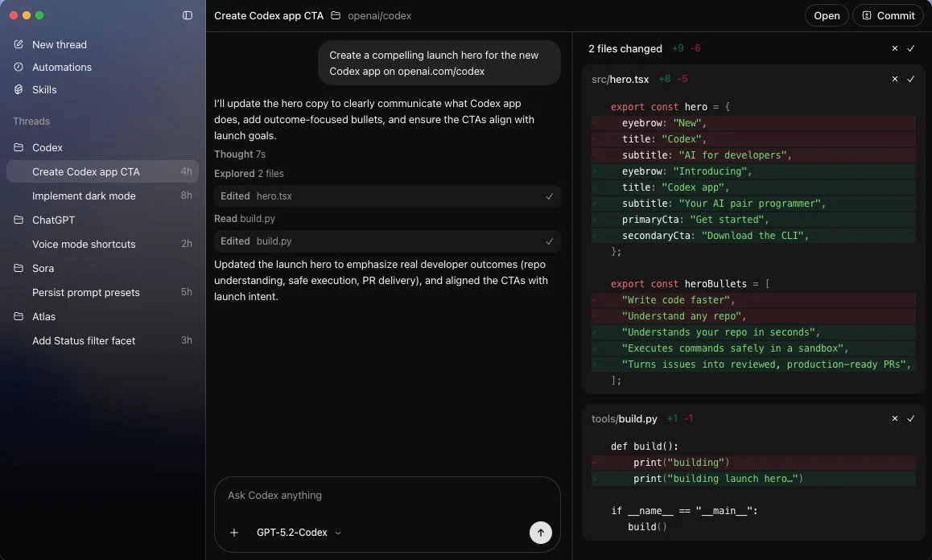The height and width of the screenshot is (560, 932).
Task: Discard all changes with top X icon
Action: [x=894, y=48]
